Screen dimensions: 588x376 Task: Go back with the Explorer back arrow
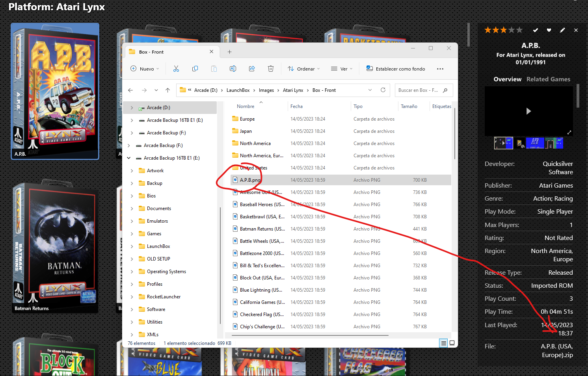pyautogui.click(x=130, y=90)
